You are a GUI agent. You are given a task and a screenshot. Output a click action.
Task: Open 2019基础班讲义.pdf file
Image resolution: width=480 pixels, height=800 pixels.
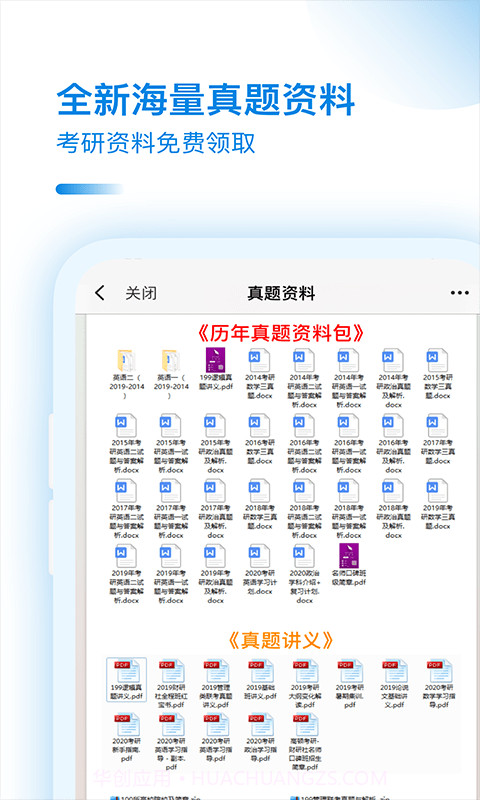[x=260, y=680]
